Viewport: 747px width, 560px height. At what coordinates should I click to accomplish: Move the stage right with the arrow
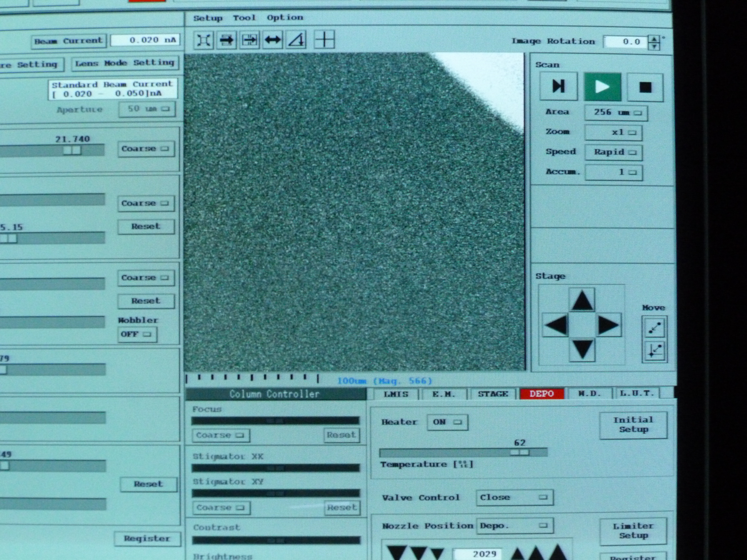pos(608,325)
